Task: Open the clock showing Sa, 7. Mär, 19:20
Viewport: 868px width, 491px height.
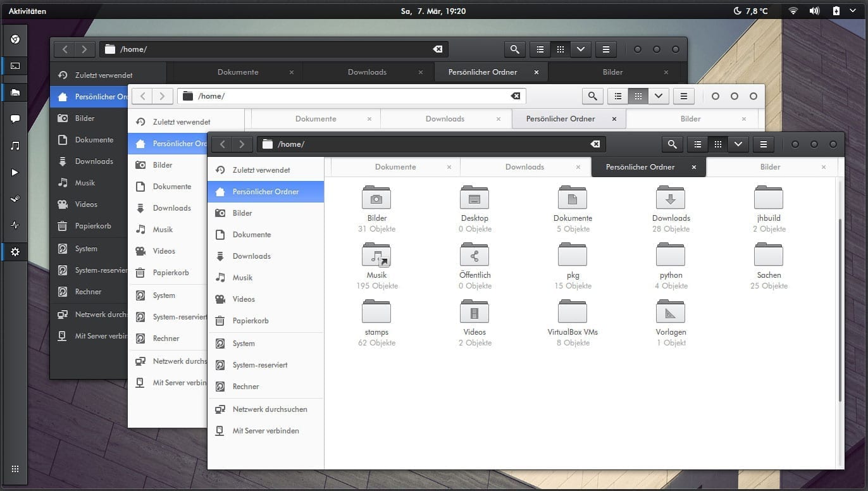Action: point(433,11)
